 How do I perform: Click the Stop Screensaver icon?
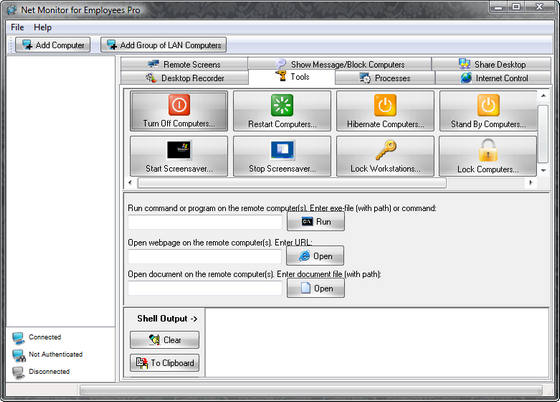282,150
